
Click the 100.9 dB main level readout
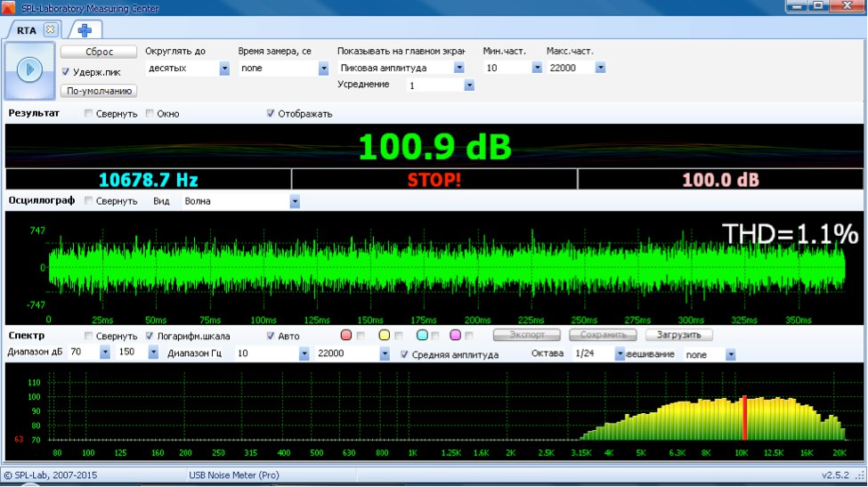click(434, 146)
